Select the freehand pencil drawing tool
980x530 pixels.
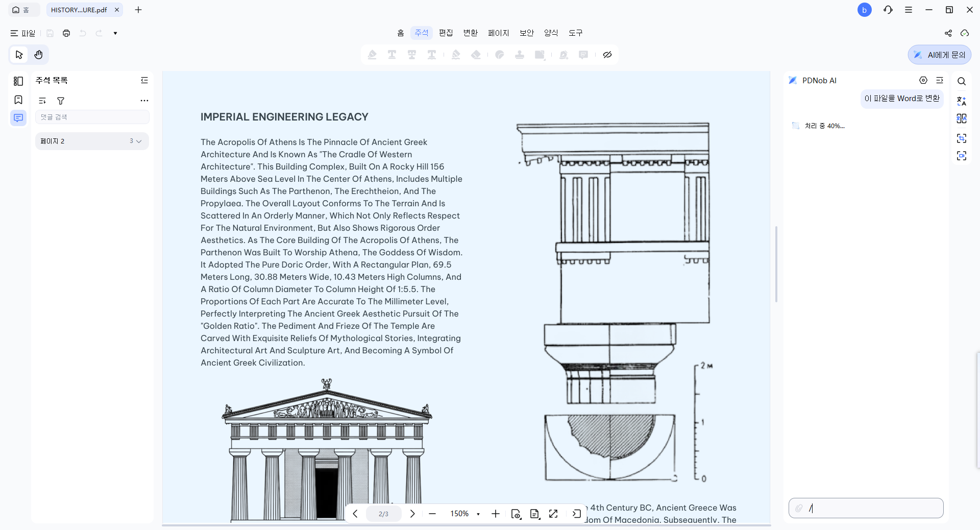click(x=456, y=55)
